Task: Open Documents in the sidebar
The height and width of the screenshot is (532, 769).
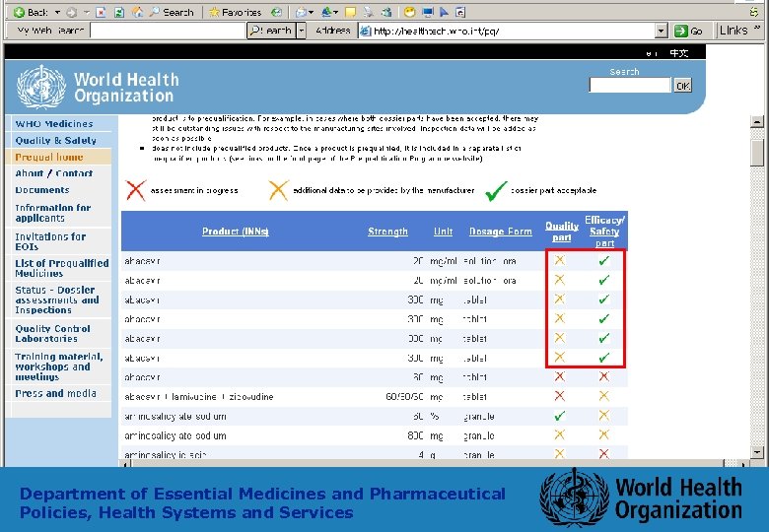Action: click(42, 190)
